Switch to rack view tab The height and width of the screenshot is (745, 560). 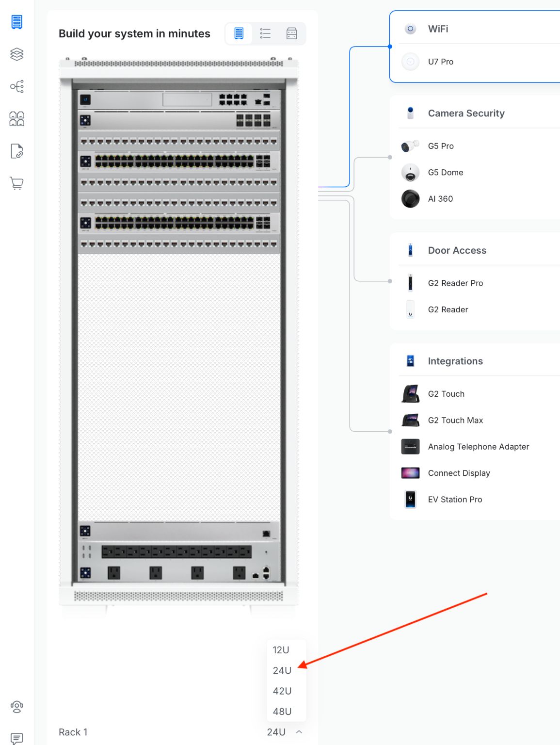click(x=239, y=33)
